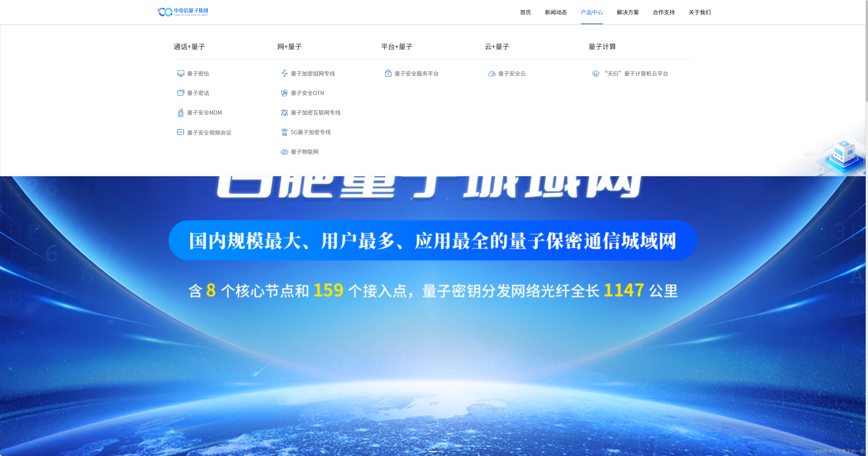Click the phone icon beside 量子安全MDM
The image size is (868, 456).
(181, 113)
